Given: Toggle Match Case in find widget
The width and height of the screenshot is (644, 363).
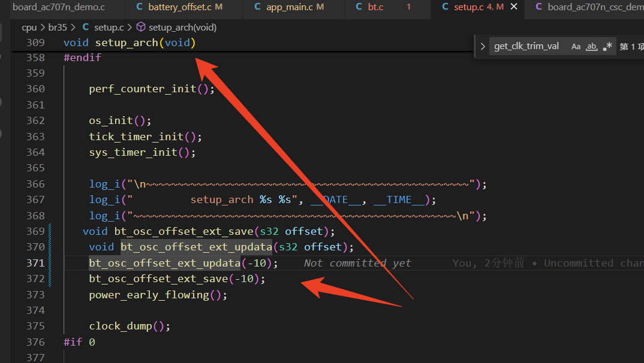Looking at the screenshot, I should (576, 46).
